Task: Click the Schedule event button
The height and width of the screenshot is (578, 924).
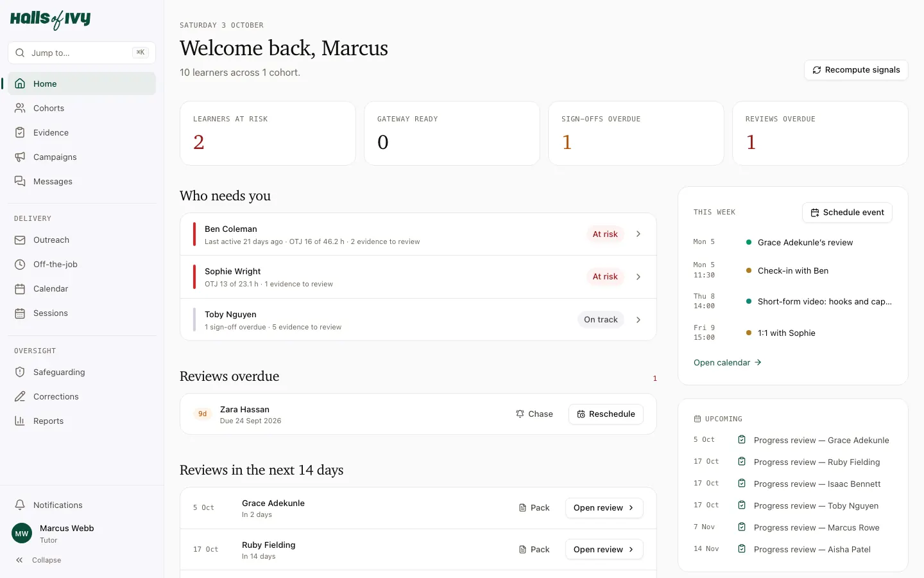Action: (x=847, y=213)
